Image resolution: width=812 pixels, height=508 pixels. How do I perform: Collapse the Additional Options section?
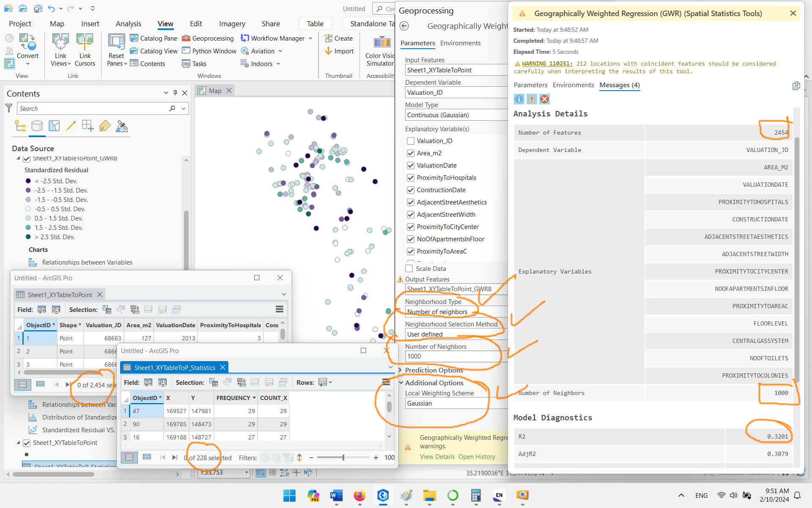(x=401, y=383)
